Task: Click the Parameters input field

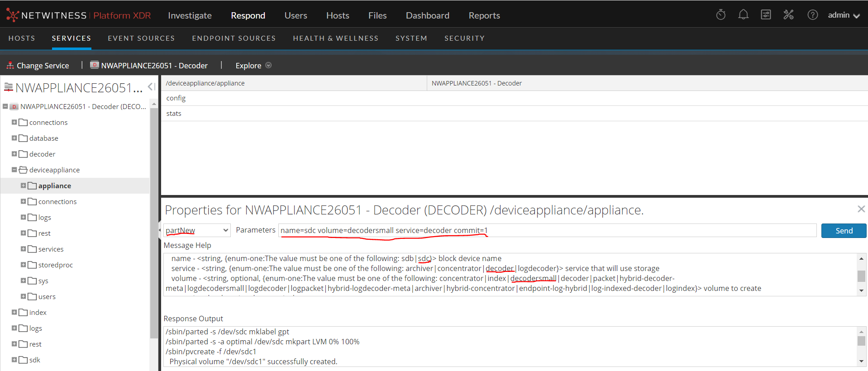Action: (547, 230)
